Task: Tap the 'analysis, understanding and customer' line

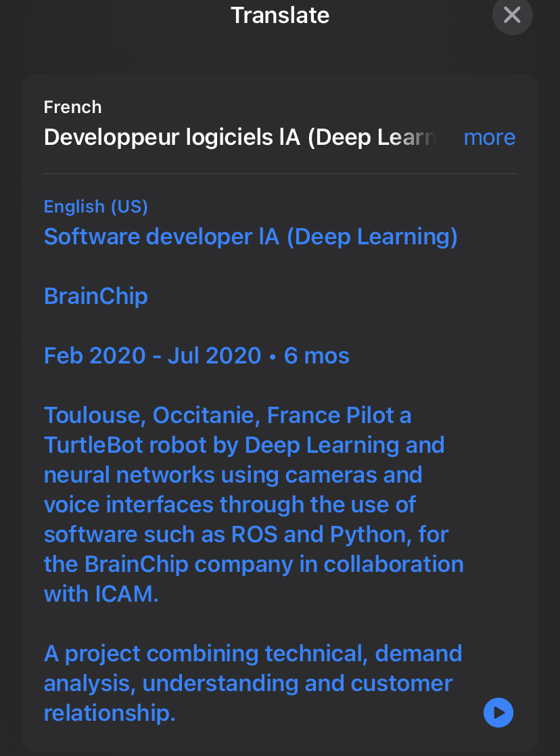Action: point(248,683)
